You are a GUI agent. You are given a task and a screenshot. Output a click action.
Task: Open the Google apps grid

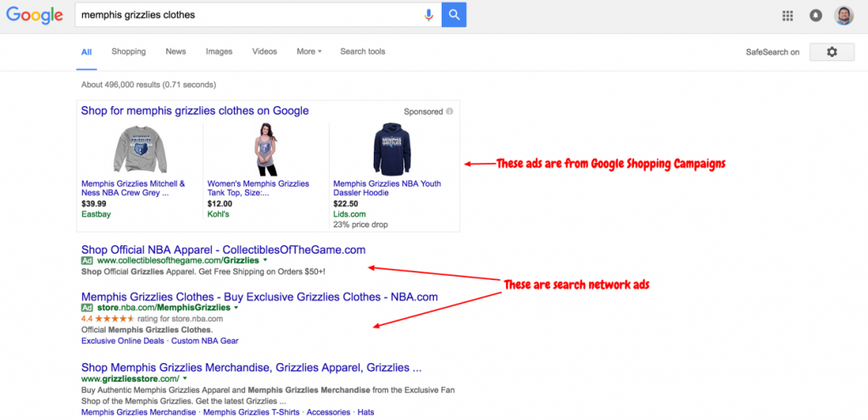[x=787, y=15]
